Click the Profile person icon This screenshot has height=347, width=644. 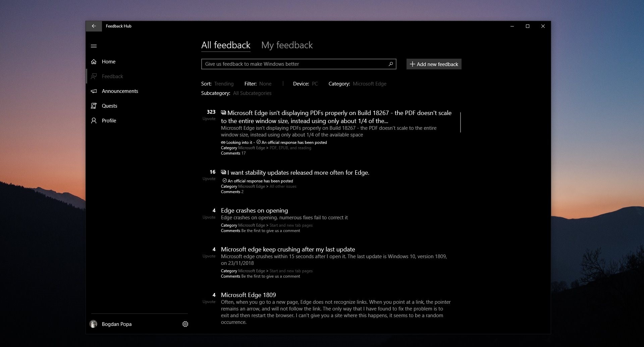tap(94, 121)
